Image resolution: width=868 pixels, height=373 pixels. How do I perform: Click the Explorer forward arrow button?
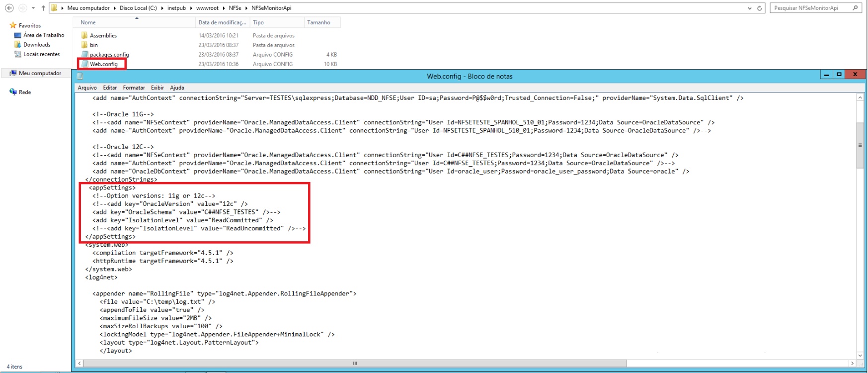coord(22,8)
